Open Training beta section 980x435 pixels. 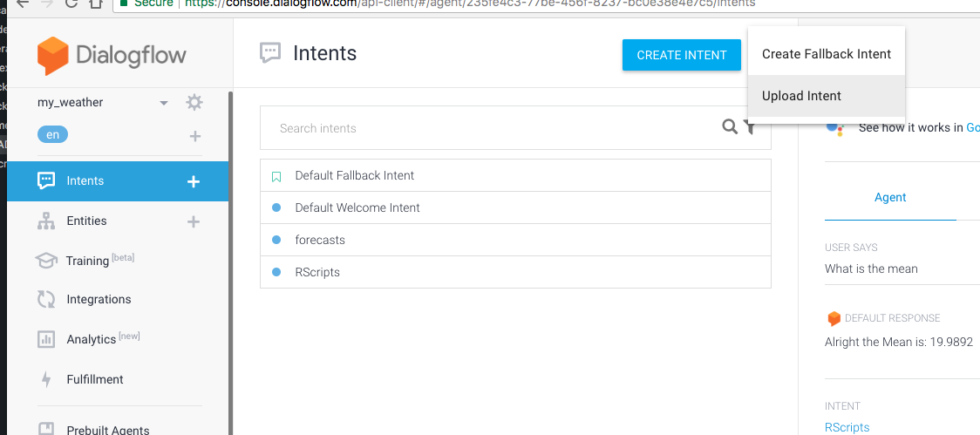coord(100,260)
